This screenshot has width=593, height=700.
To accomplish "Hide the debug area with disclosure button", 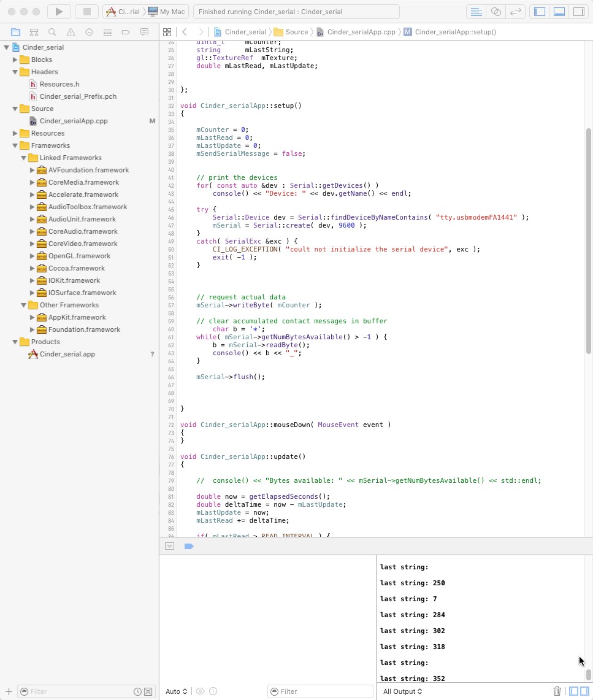I will [x=169, y=546].
